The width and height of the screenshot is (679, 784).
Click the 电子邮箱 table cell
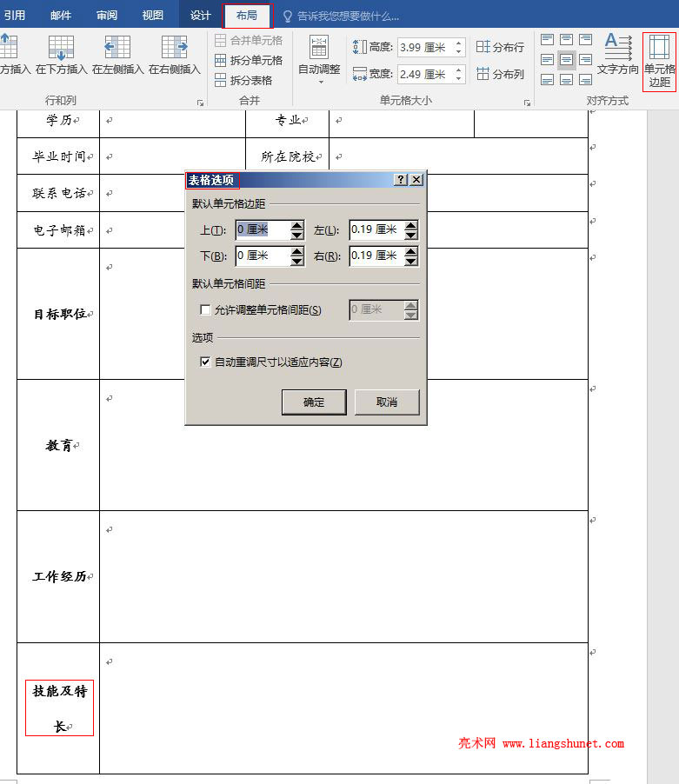coord(58,230)
